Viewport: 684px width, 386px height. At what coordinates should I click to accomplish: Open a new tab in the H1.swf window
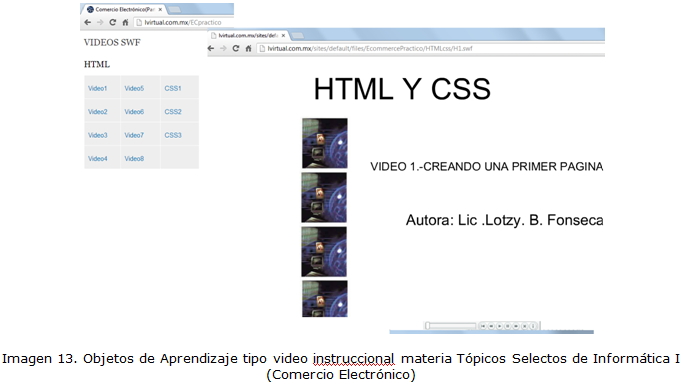(x=298, y=35)
